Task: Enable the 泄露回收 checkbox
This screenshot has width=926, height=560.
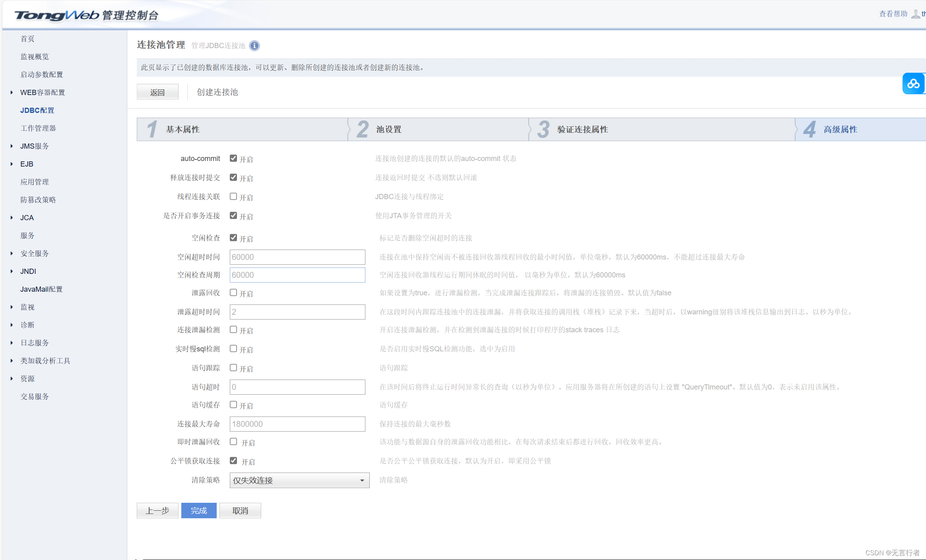Action: pos(233,293)
